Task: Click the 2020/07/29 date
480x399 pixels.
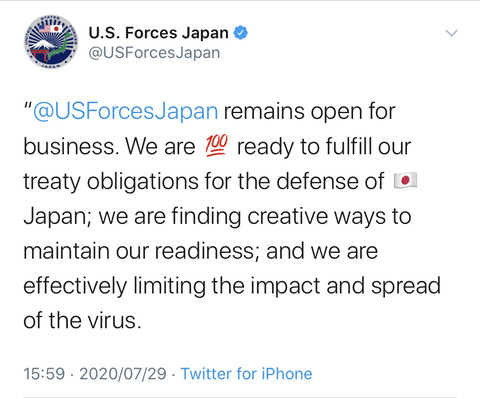Action: (123, 374)
